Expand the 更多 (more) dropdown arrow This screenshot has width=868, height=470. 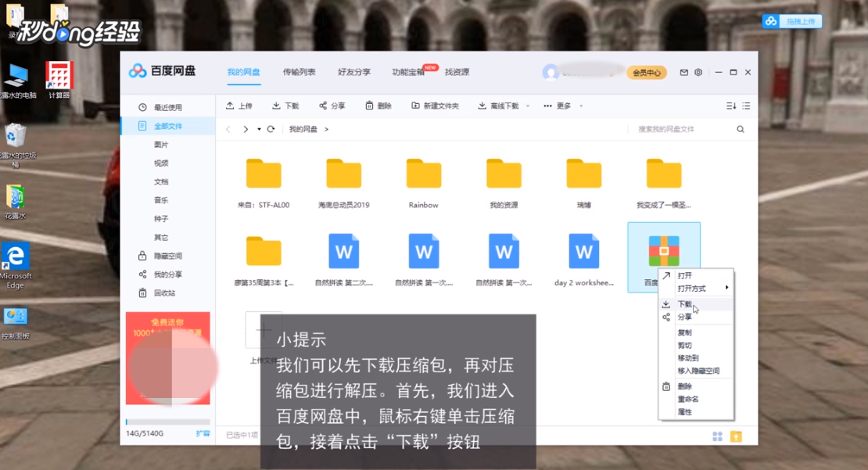(580, 105)
